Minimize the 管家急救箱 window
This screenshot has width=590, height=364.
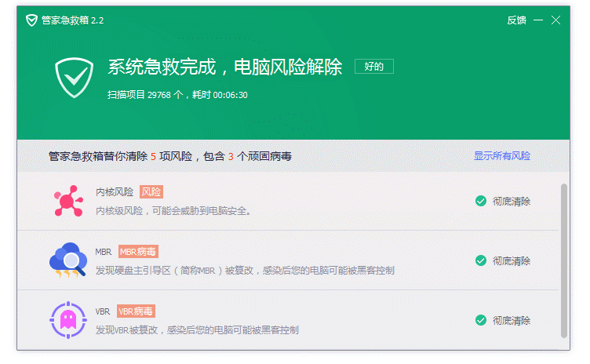click(538, 20)
